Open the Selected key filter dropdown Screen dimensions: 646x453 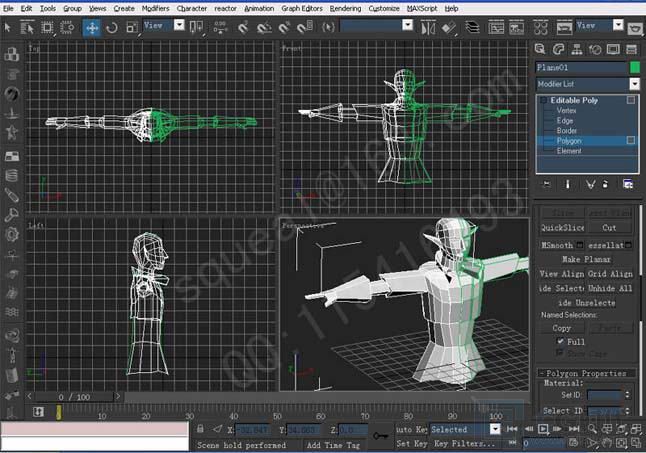495,429
